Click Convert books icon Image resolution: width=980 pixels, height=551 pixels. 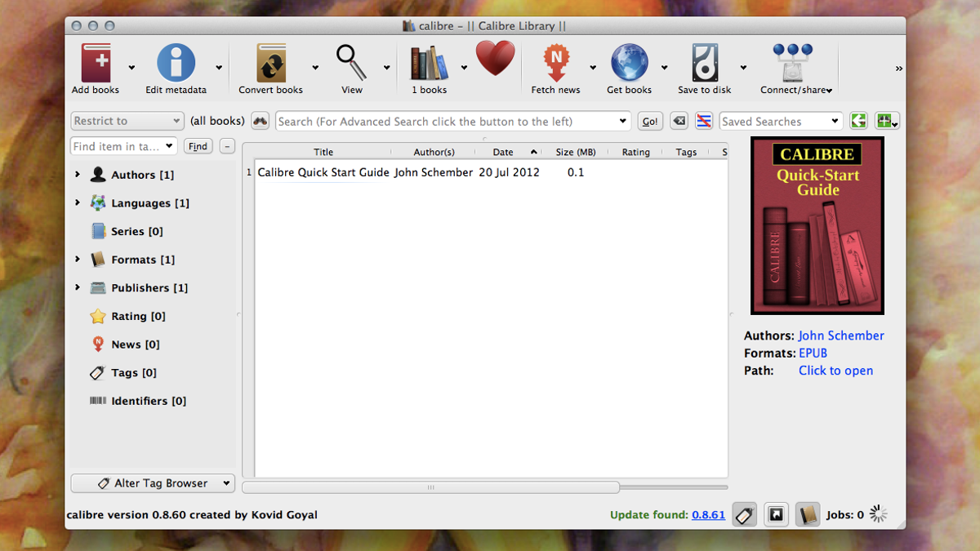[x=271, y=64]
